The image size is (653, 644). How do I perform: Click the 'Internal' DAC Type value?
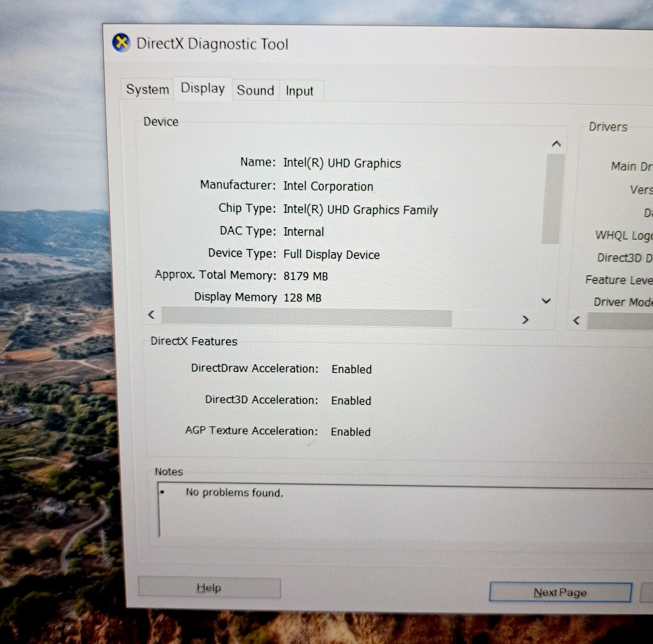coord(304,232)
